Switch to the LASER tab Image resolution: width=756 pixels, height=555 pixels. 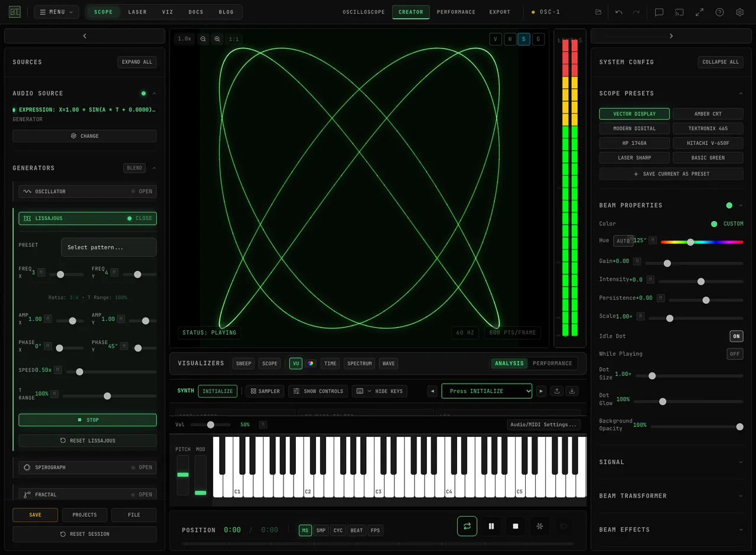tap(138, 12)
